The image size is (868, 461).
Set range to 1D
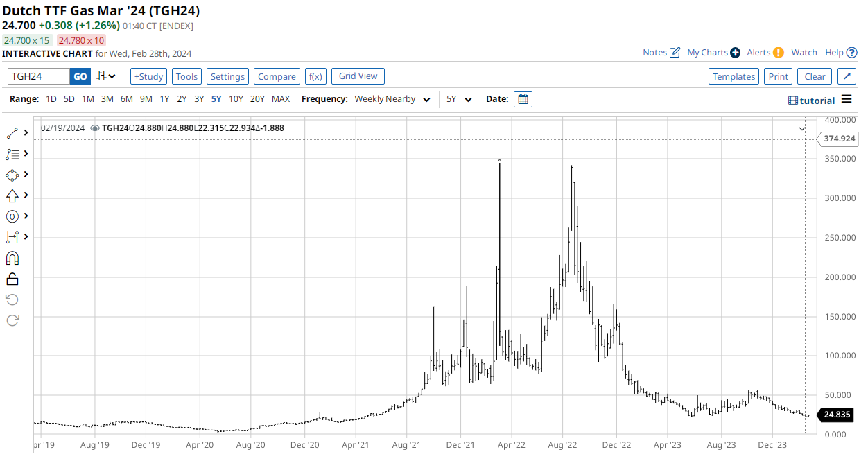[x=51, y=99]
